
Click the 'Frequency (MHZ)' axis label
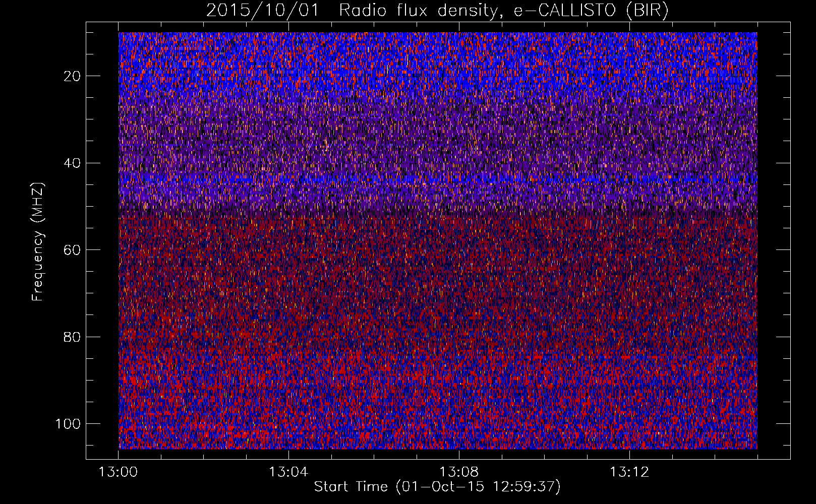coord(38,241)
